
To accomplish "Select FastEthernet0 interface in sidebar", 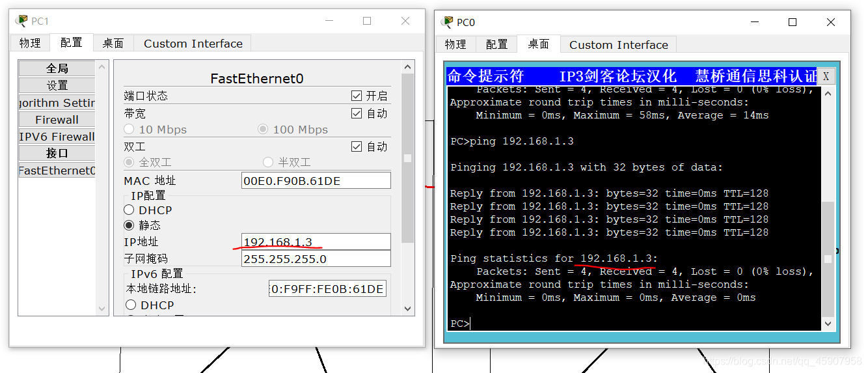I will tap(57, 171).
